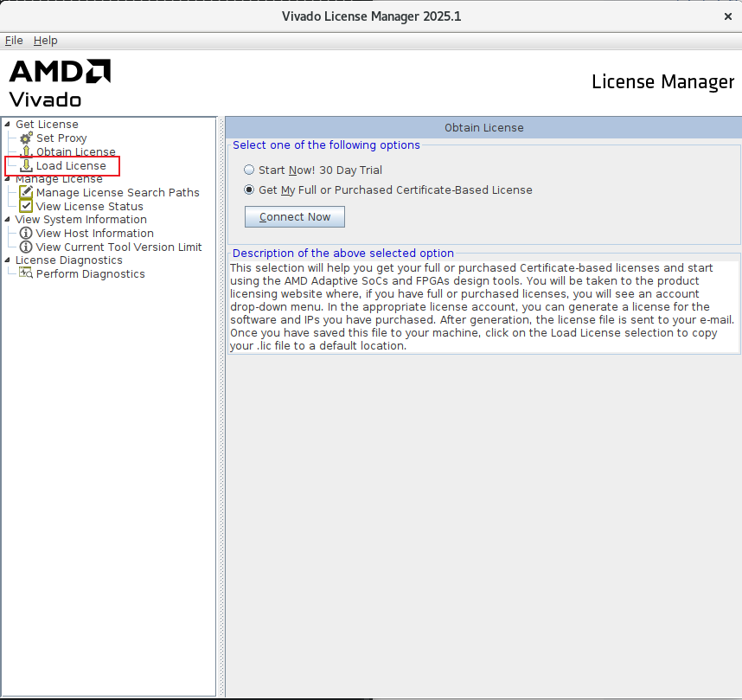
Task: Collapse the View System Information node
Action: coord(8,220)
